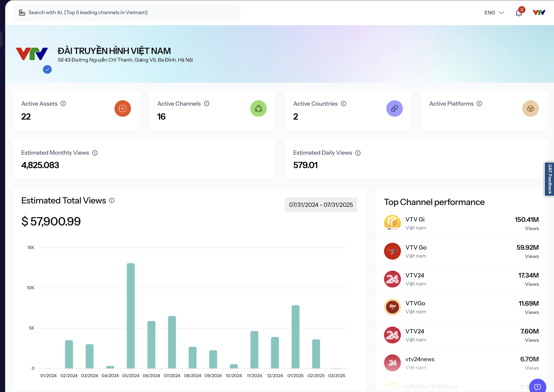Open the VTV Go channel name
This screenshot has width=554, height=392.
tap(416, 247)
